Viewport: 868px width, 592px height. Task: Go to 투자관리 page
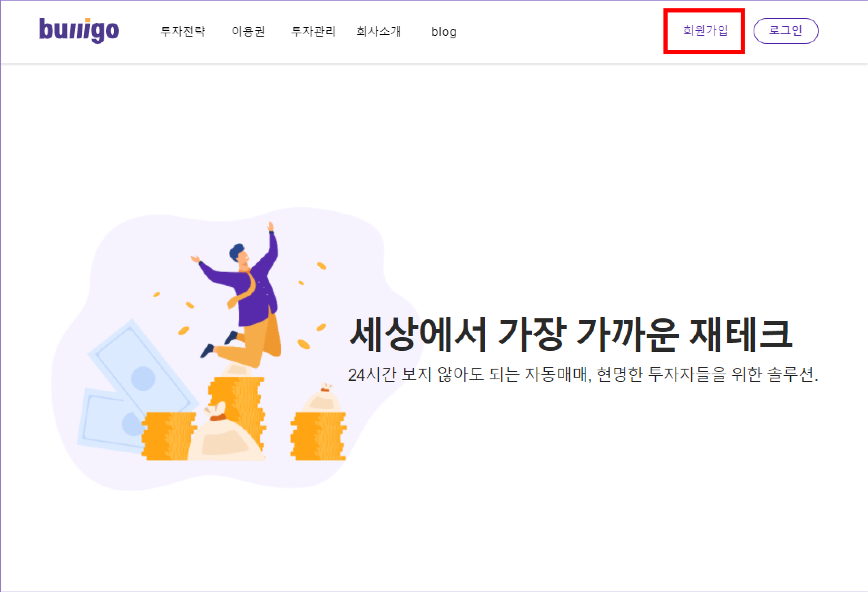pos(313,31)
